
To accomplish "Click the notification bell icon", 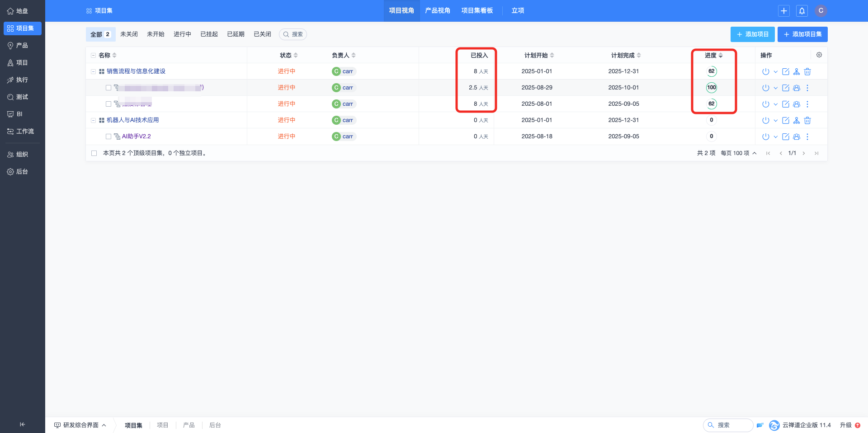I will 802,11.
